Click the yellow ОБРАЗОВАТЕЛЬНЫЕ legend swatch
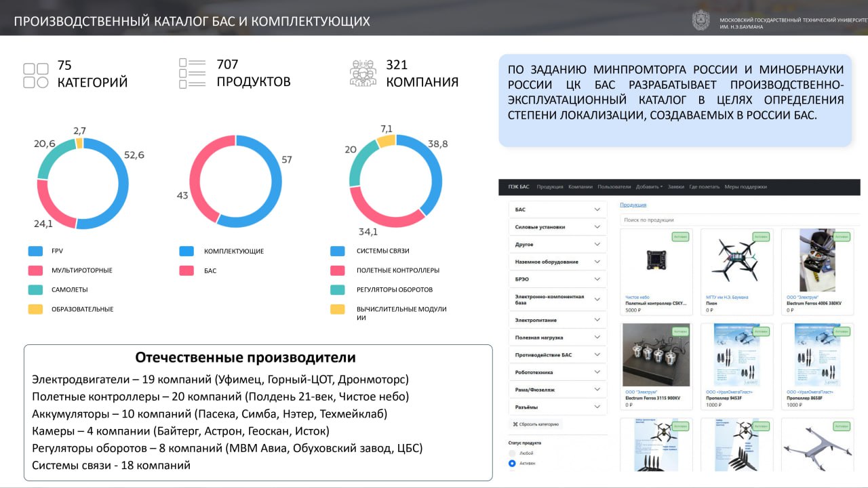Viewport: 868px width, 488px height. pos(35,309)
